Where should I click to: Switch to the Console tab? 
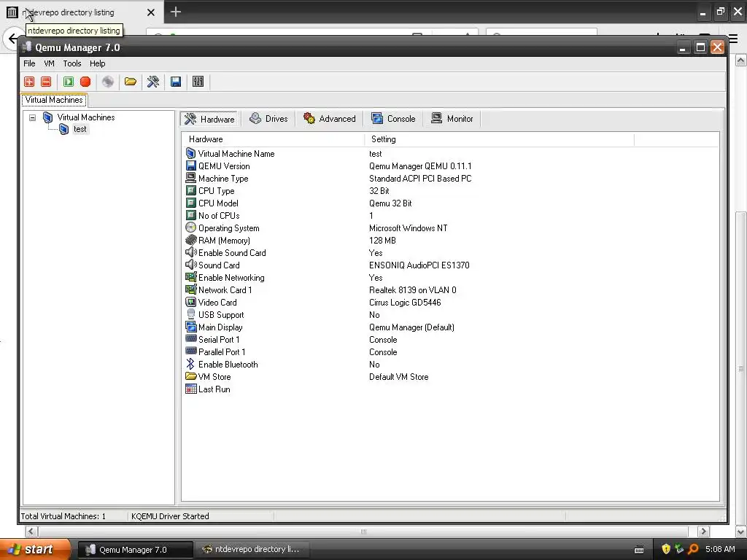click(x=393, y=119)
